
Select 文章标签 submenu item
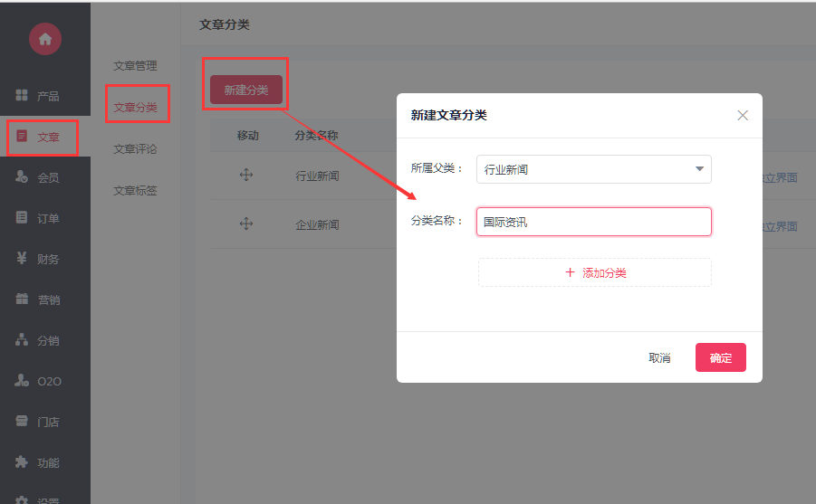coord(135,191)
